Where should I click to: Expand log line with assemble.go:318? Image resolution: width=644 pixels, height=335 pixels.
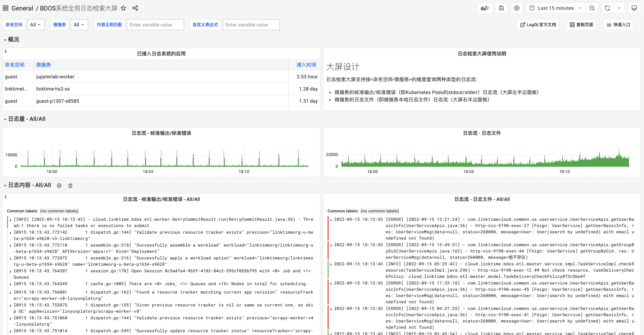(10, 246)
